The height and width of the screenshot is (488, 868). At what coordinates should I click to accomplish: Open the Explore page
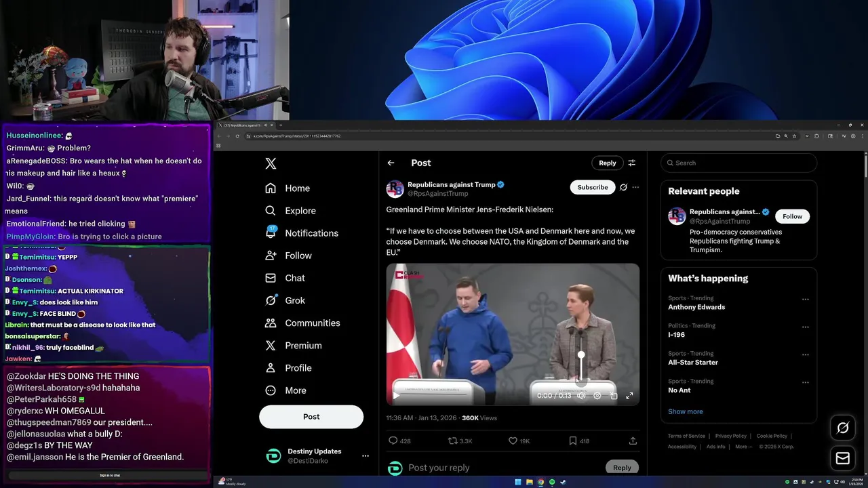click(x=290, y=211)
